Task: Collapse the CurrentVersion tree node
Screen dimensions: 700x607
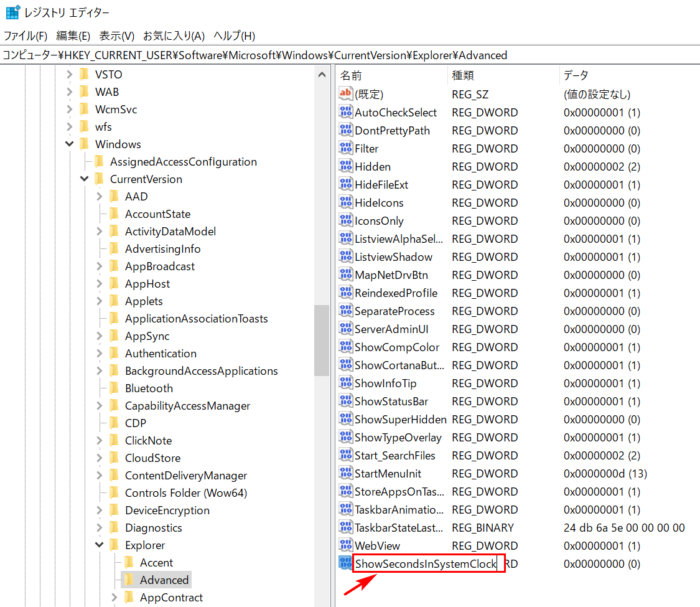Action: [x=85, y=179]
